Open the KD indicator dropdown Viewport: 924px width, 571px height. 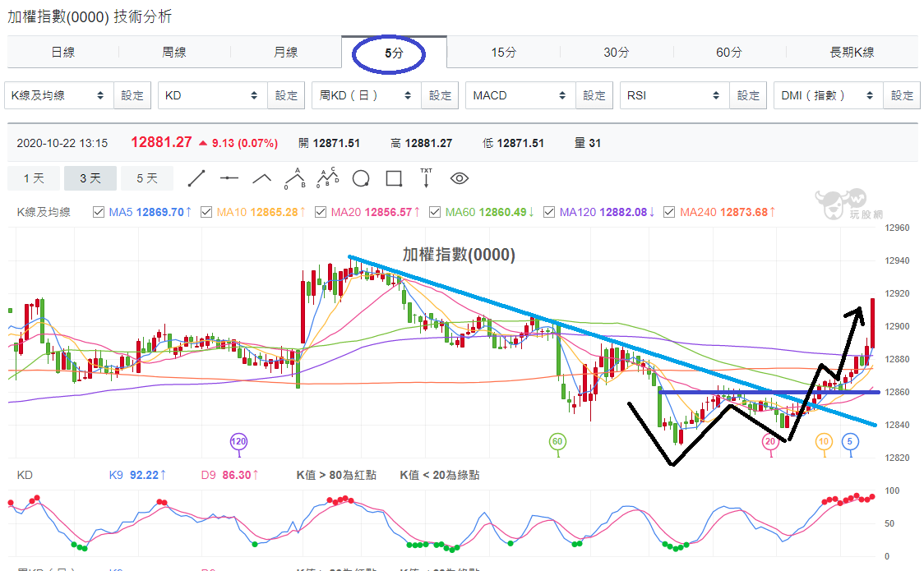[213, 95]
